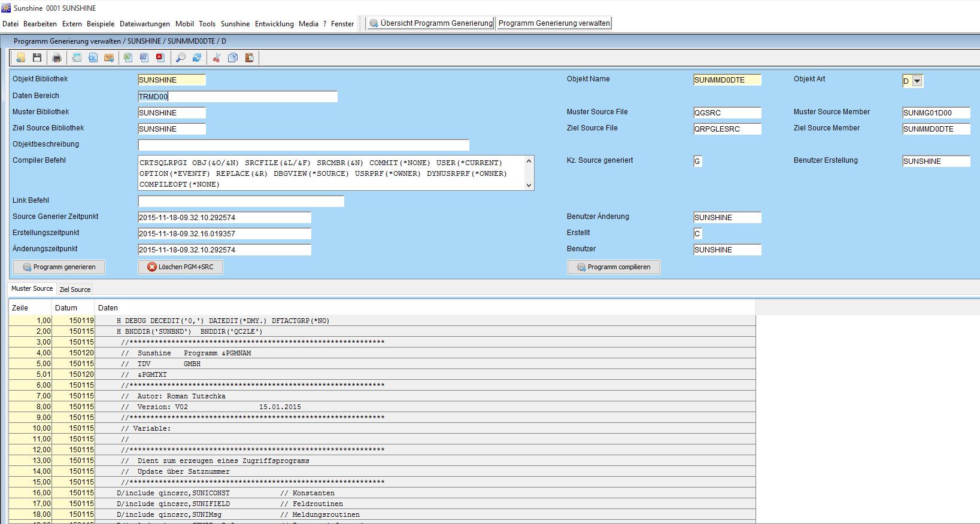Click the Erstellt field containing C
The width and height of the screenshot is (980, 524).
(697, 233)
